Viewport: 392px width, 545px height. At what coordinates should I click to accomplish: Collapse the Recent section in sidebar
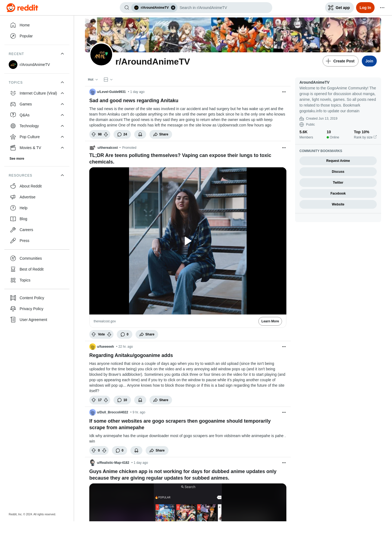tap(62, 54)
